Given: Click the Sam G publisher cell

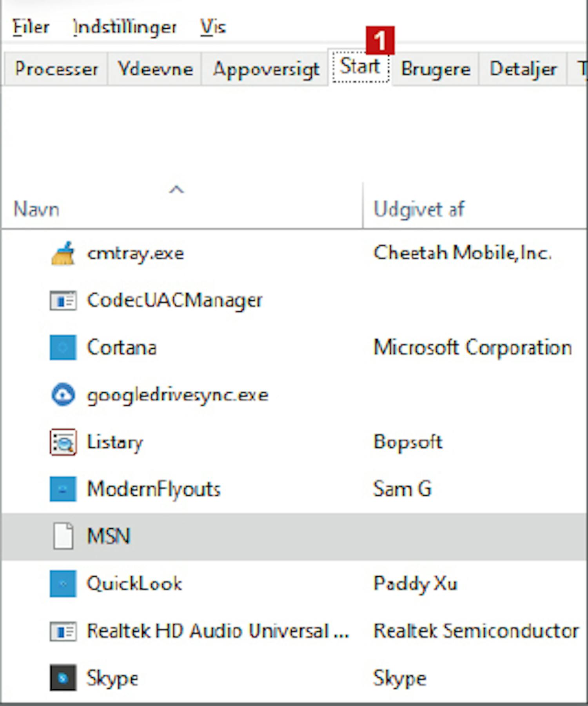Looking at the screenshot, I should 403,489.
